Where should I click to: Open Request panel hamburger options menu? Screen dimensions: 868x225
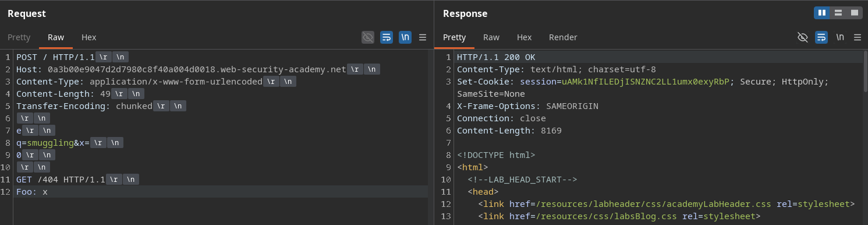423,37
